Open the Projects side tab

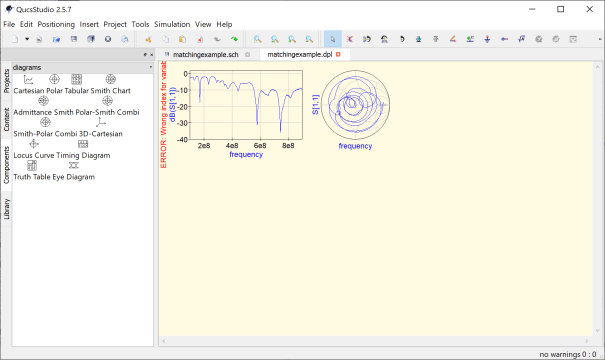(x=6, y=81)
